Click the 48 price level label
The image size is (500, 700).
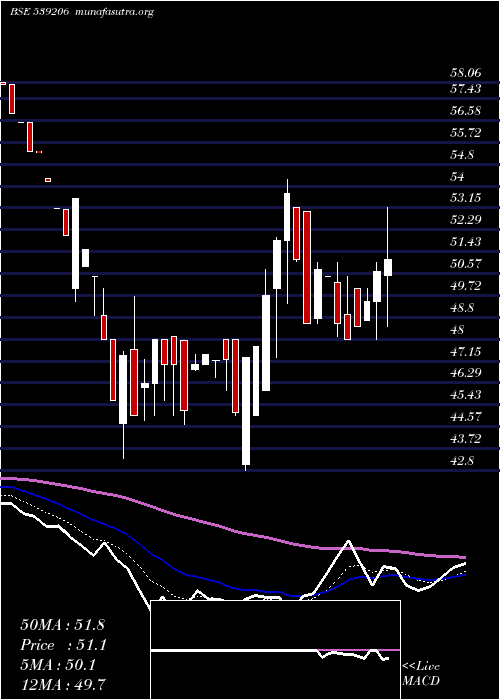(x=457, y=330)
